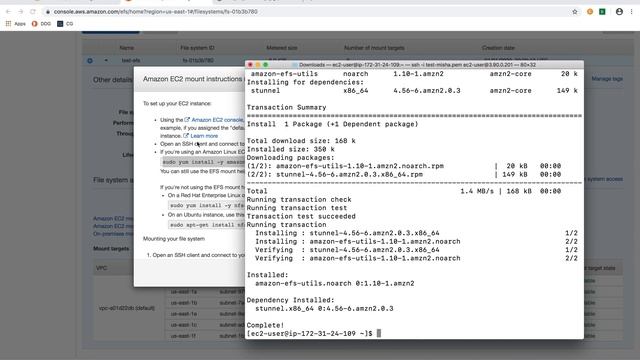Sort by Metered size column header
Screen dimensions: 640x360
pos(282,48)
